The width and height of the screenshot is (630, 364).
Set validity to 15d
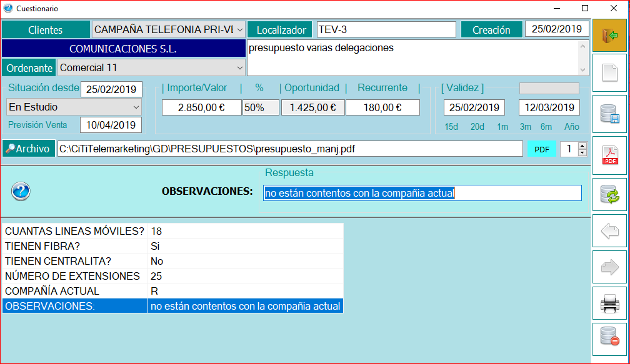pyautogui.click(x=451, y=127)
